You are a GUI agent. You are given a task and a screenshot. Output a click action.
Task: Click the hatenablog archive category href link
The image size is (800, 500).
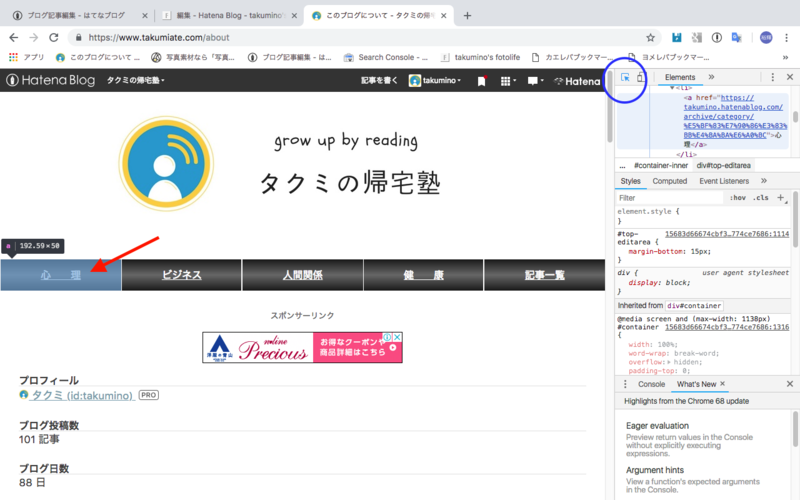click(x=735, y=116)
